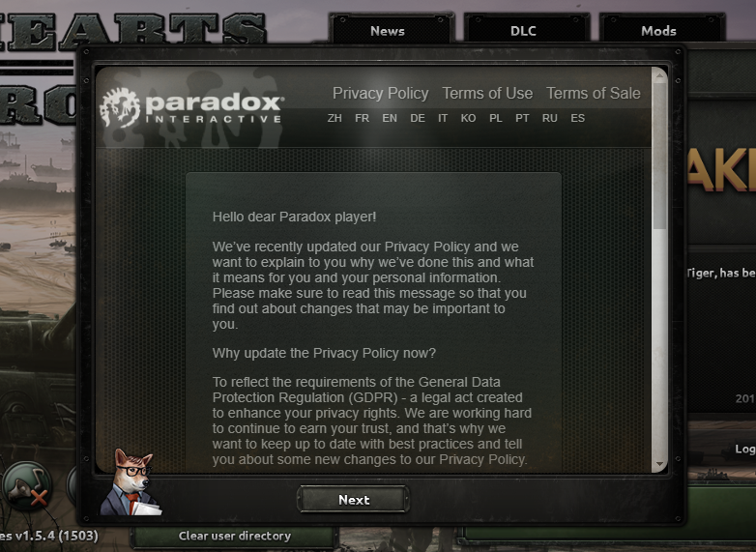
Task: Toggle the muted music speaker icon
Action: [x=27, y=485]
